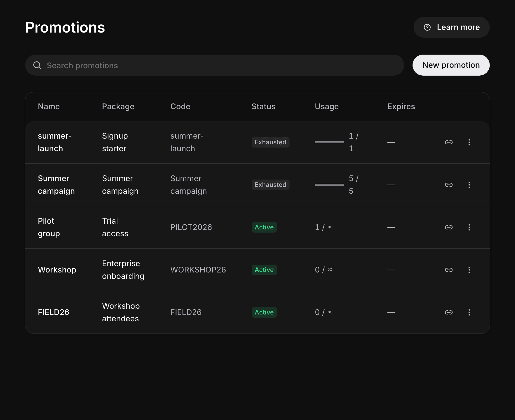Click the 5 / 5 usage value

point(354,185)
